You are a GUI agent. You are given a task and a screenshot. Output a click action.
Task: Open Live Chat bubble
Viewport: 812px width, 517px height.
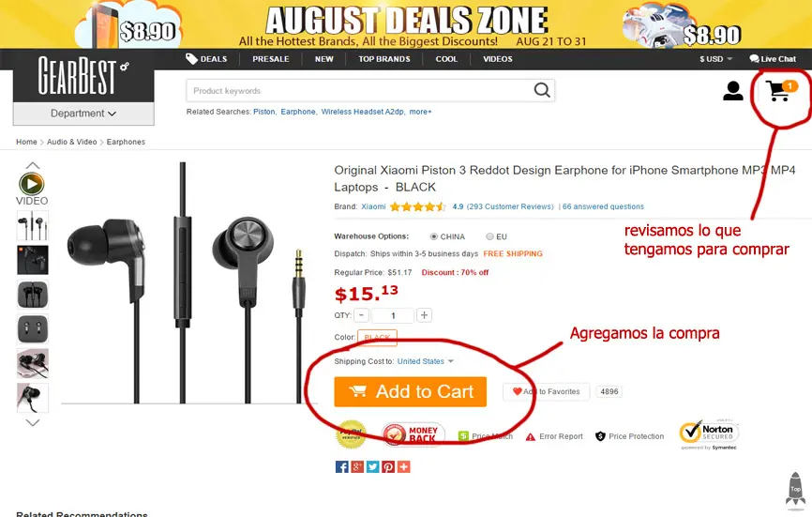point(772,59)
